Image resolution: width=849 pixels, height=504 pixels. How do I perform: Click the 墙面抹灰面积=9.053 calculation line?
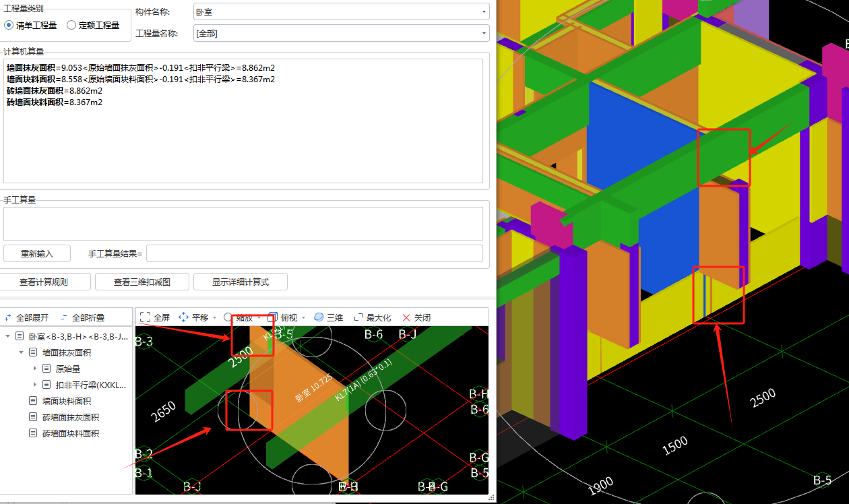tap(141, 68)
